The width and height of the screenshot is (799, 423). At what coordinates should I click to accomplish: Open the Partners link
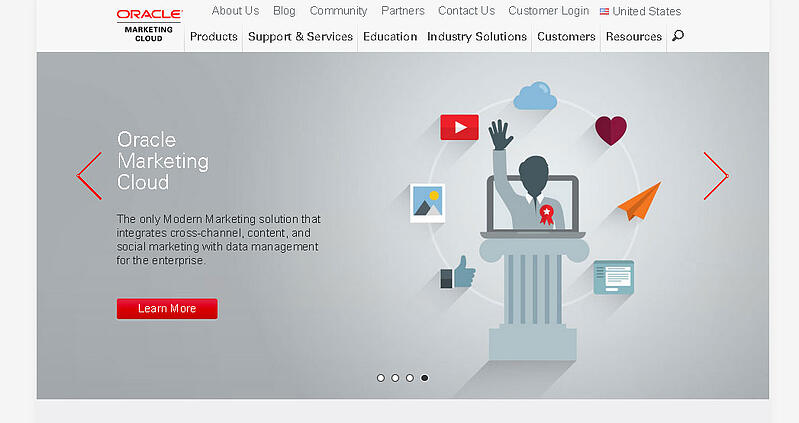click(403, 11)
